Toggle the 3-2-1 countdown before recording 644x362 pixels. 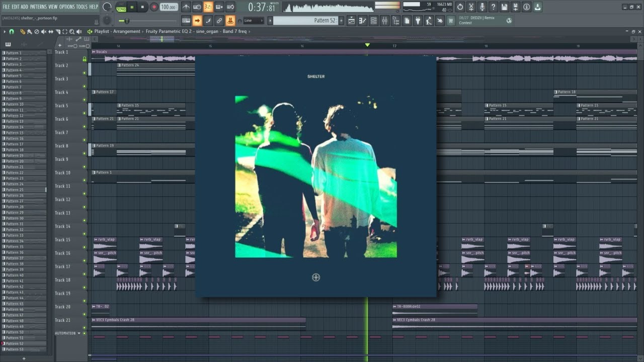[208, 7]
